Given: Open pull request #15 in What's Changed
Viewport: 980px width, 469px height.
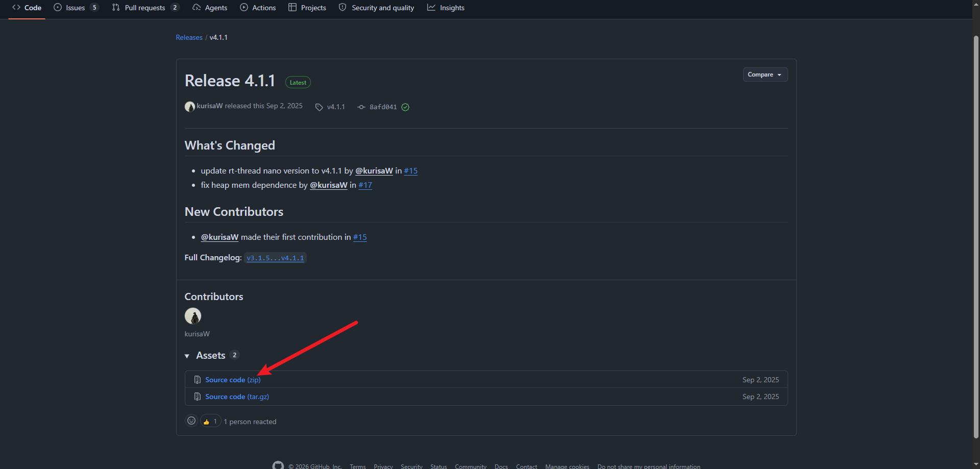Looking at the screenshot, I should 411,171.
